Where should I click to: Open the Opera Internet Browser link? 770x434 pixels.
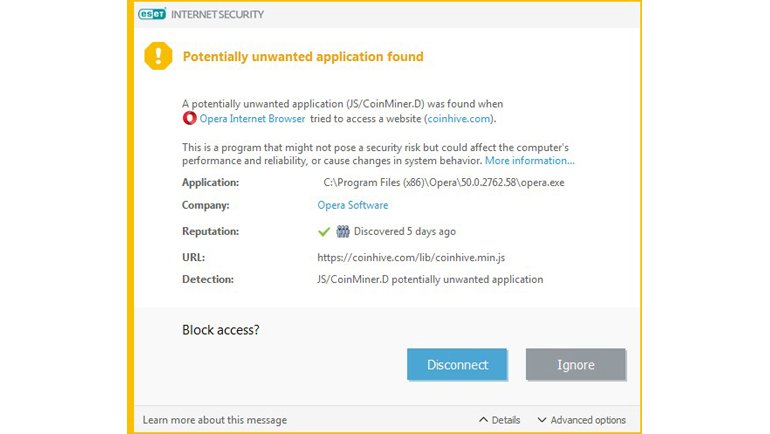(x=251, y=118)
